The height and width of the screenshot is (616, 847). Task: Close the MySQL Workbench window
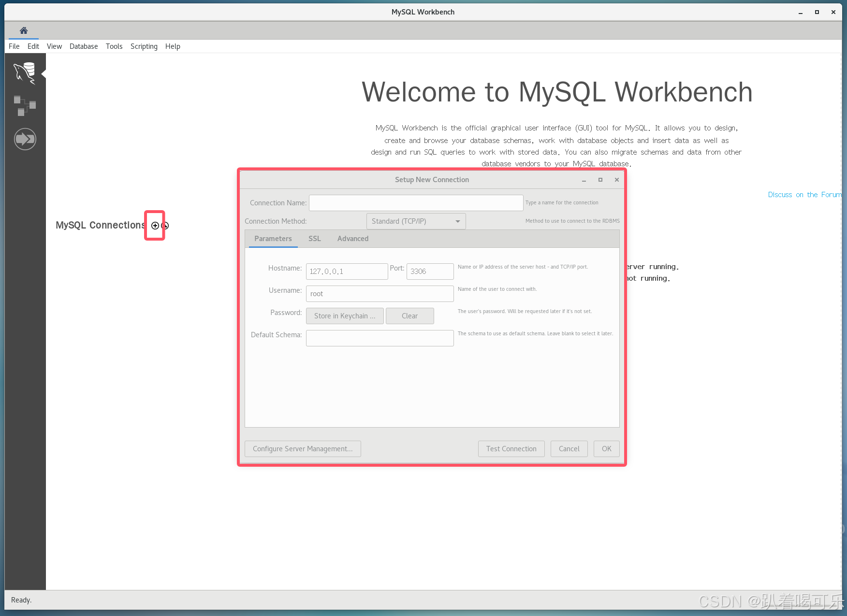coord(833,12)
